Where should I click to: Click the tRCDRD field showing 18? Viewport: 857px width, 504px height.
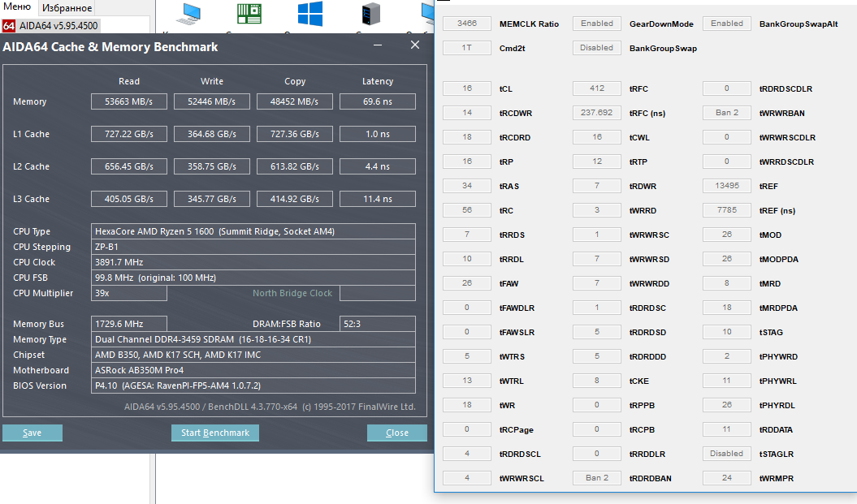[x=467, y=137]
